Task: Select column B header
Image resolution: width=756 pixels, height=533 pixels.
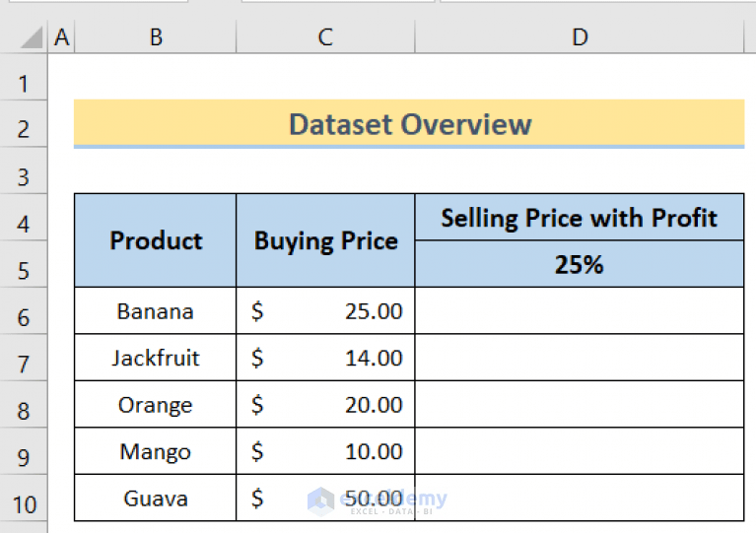Action: (156, 36)
